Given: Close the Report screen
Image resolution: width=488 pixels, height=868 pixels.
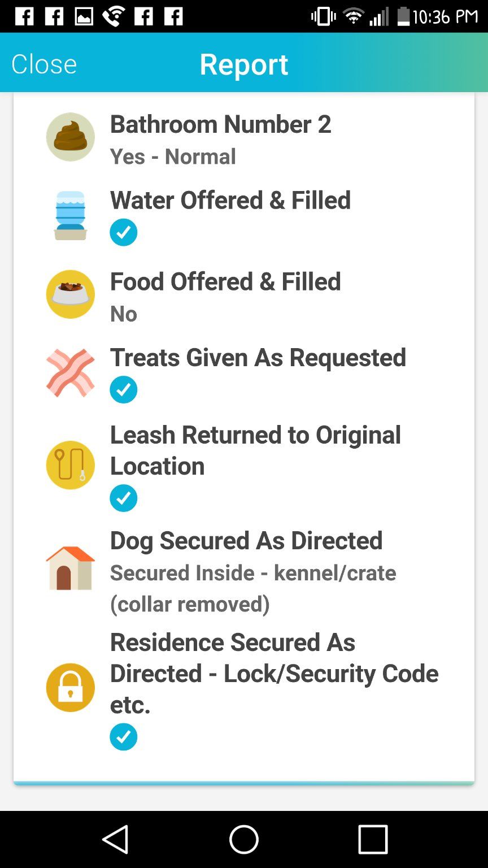Looking at the screenshot, I should tap(44, 64).
